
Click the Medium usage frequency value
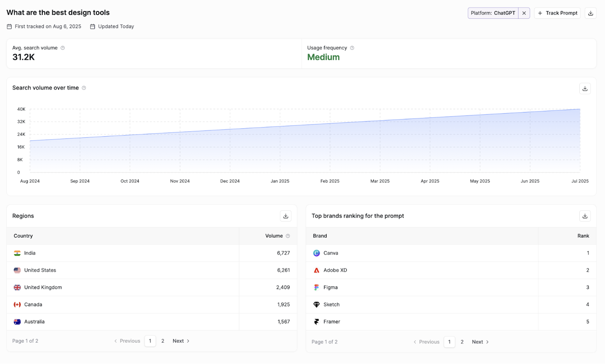pyautogui.click(x=323, y=57)
